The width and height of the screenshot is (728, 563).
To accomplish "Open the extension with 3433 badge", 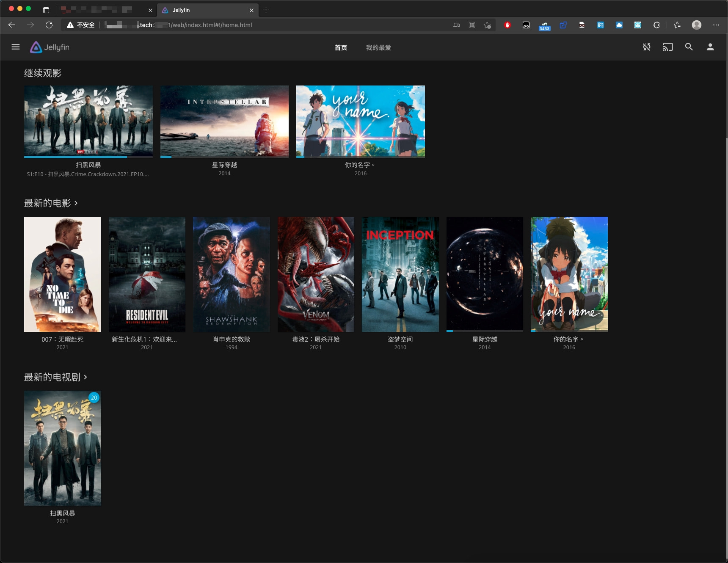I will [x=544, y=26].
